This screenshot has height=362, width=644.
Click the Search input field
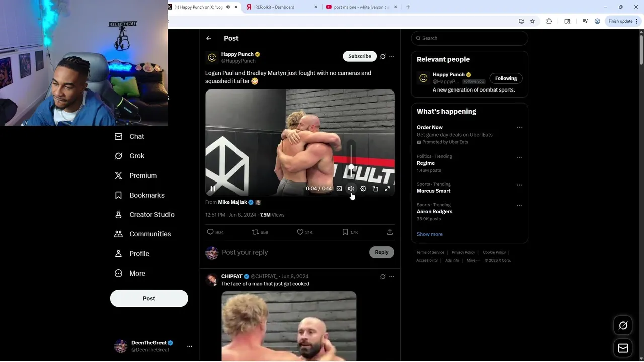coord(469,38)
